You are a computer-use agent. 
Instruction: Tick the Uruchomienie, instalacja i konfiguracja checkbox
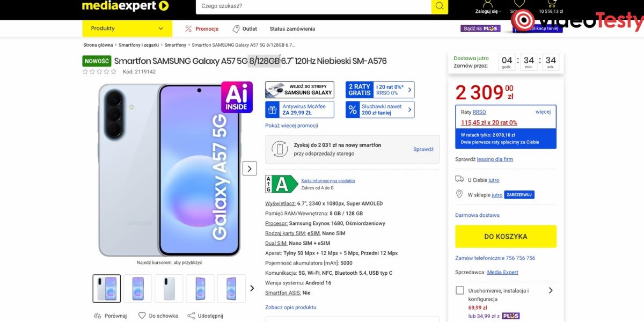click(x=460, y=290)
